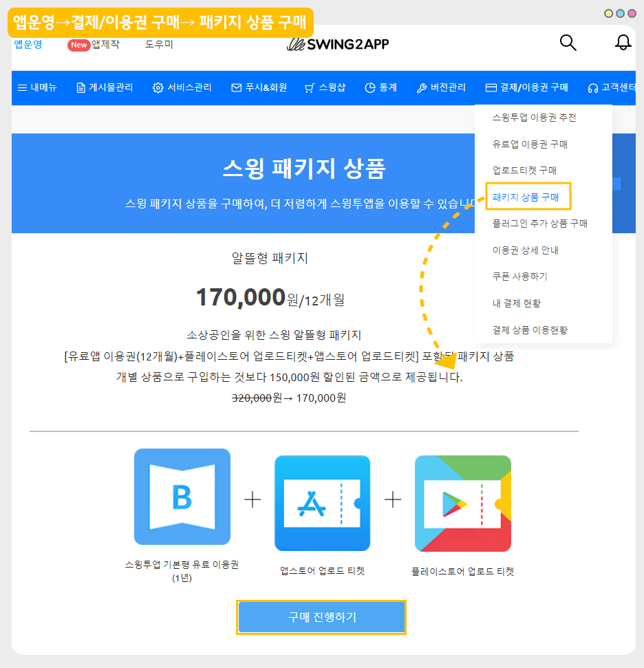Click the 앱스토어 업로드 티켓 label

click(x=322, y=571)
